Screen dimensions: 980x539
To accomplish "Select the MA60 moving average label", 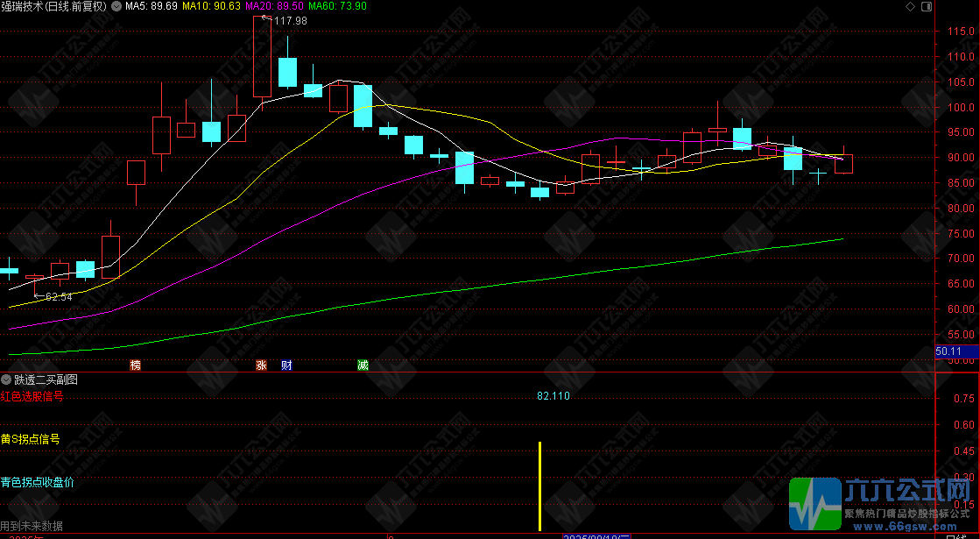I will click(x=337, y=6).
